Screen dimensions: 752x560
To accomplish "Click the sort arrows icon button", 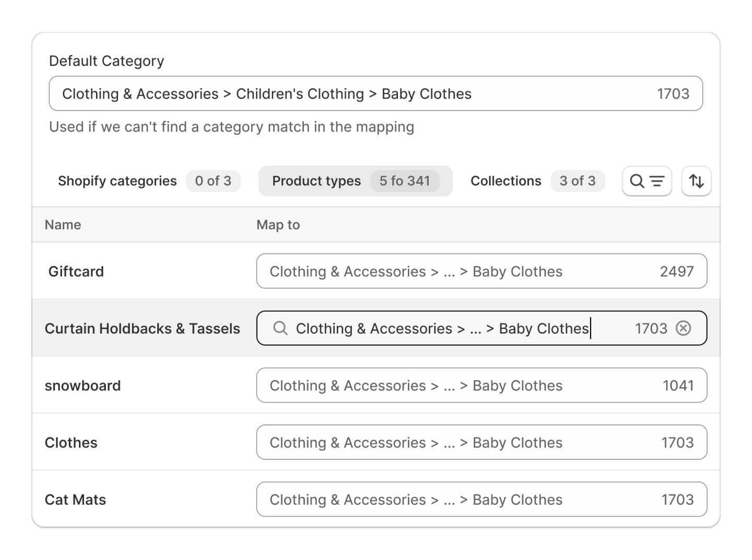I will pyautogui.click(x=696, y=181).
